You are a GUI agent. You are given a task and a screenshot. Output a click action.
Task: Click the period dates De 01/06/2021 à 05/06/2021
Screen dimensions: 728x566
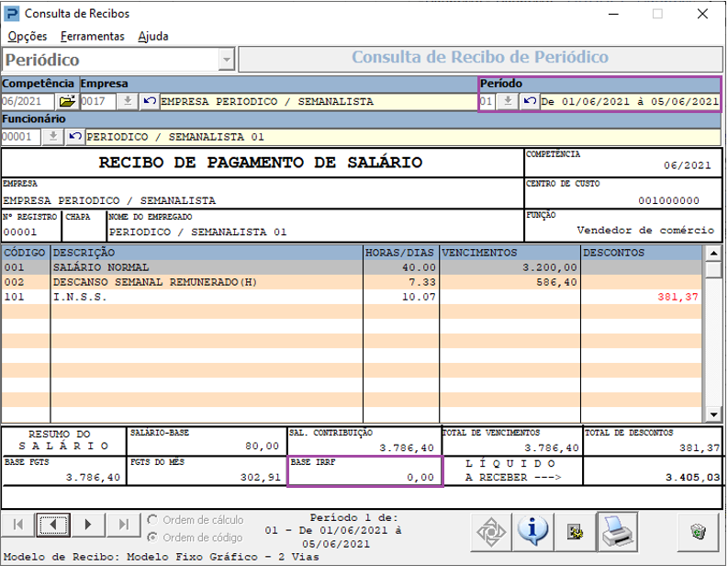click(x=630, y=101)
